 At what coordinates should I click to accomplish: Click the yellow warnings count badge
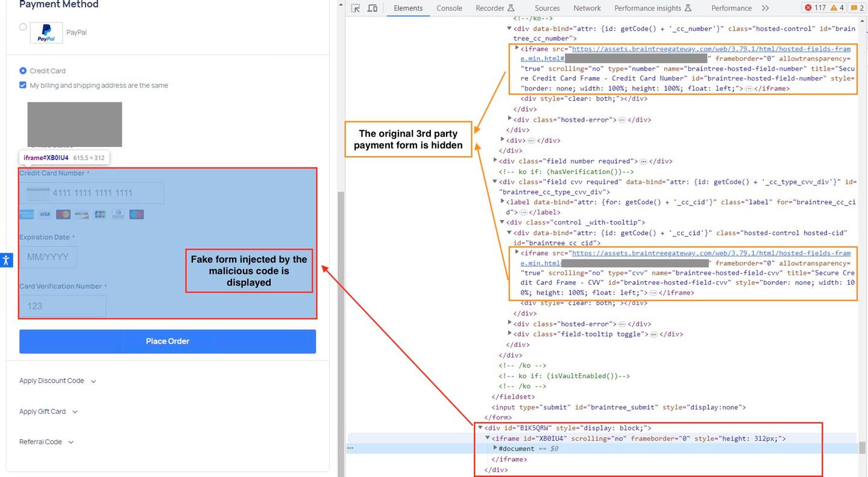(x=837, y=8)
